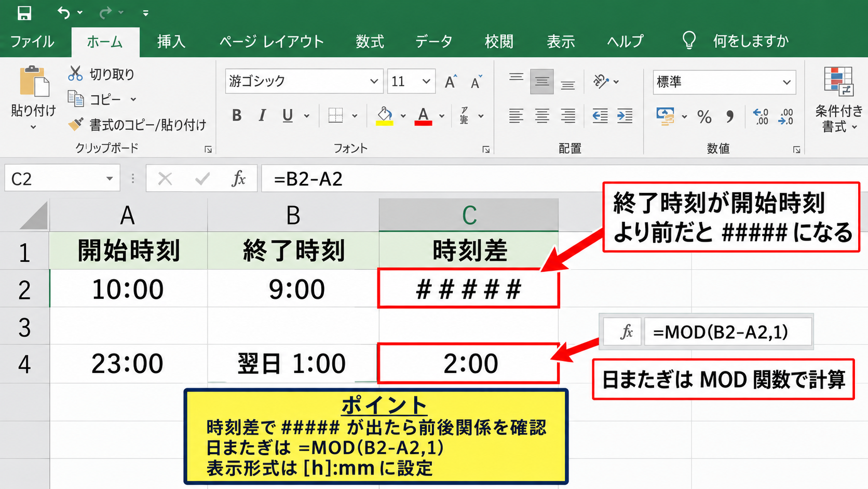The image size is (868, 489).
Task: Click the Decrease Decimal icon
Action: pos(785,116)
